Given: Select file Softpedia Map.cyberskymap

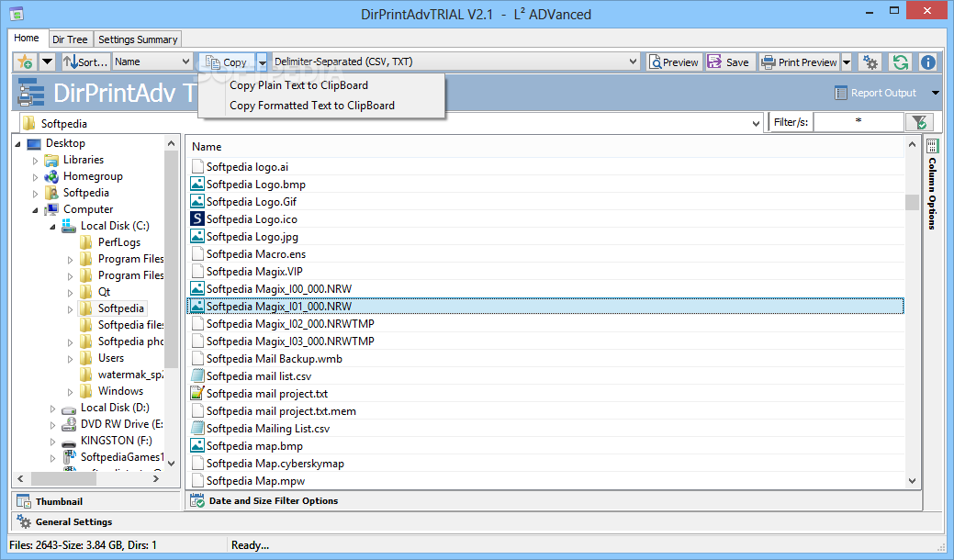Looking at the screenshot, I should tap(275, 464).
